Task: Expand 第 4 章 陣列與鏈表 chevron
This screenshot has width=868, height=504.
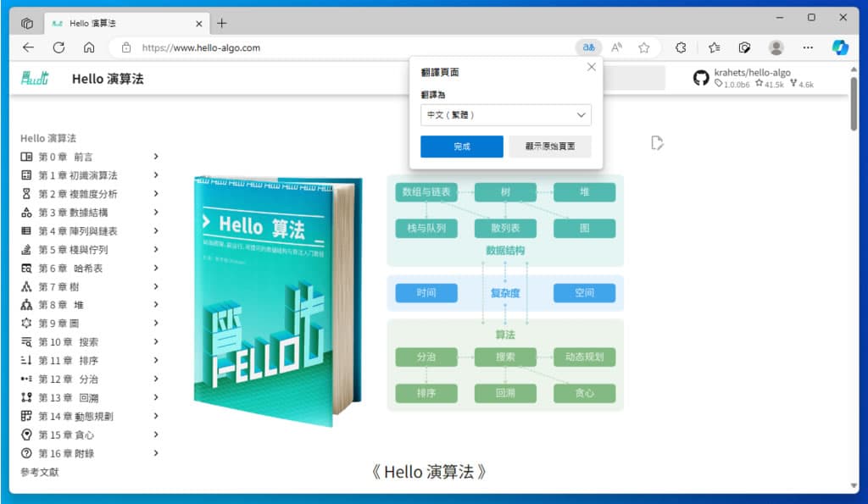Action: click(x=156, y=230)
